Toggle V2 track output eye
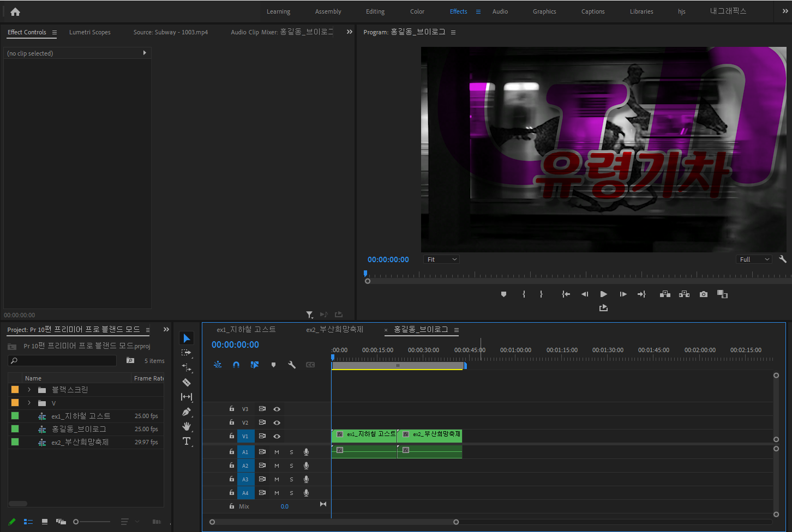Viewport: 792px width, 532px height. coord(277,422)
